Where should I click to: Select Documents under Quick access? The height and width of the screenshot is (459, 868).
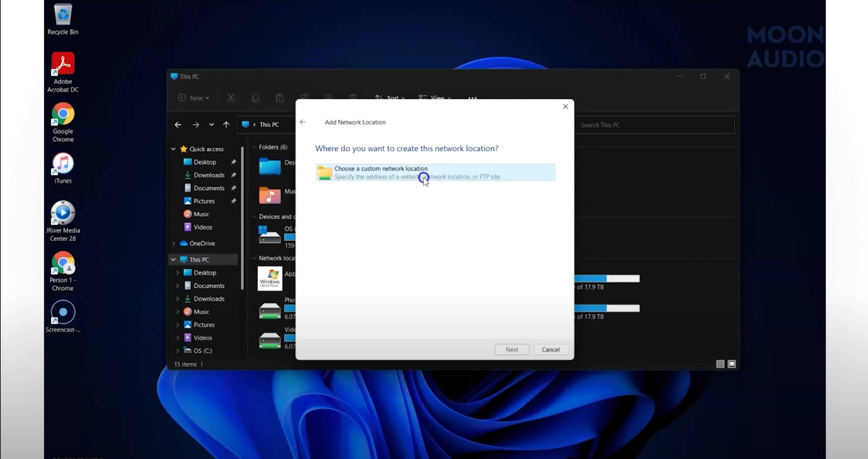pos(204,188)
